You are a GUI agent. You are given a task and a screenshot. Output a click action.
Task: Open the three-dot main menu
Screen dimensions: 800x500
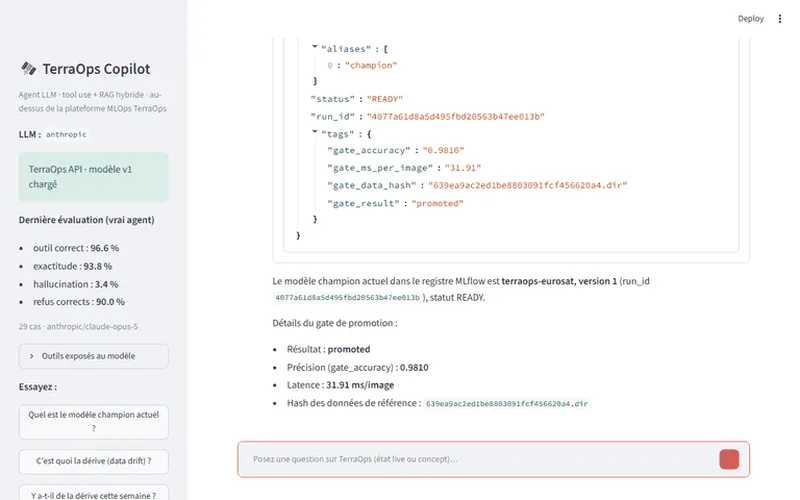[x=780, y=19]
